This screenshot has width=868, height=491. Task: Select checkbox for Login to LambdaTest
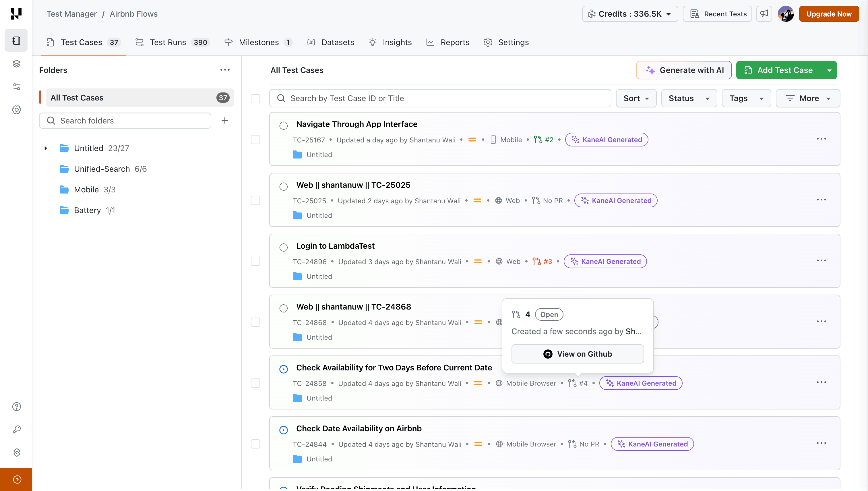pyautogui.click(x=255, y=261)
